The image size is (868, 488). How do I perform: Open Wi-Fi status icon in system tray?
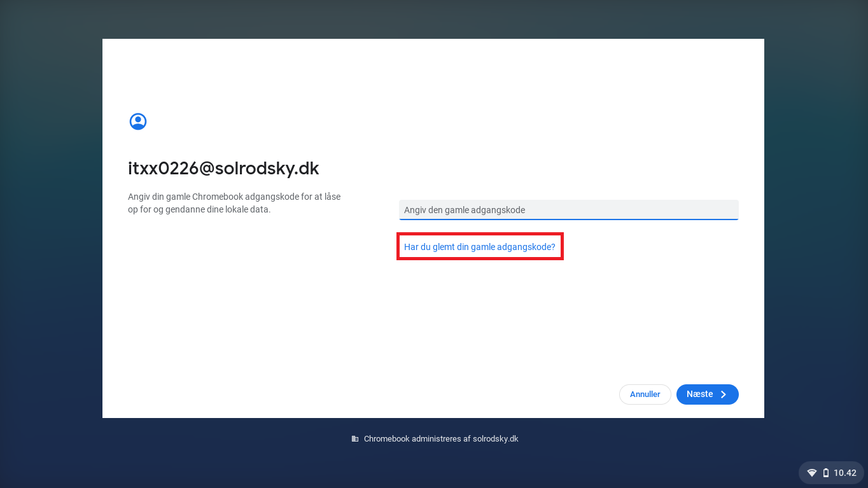[812, 473]
